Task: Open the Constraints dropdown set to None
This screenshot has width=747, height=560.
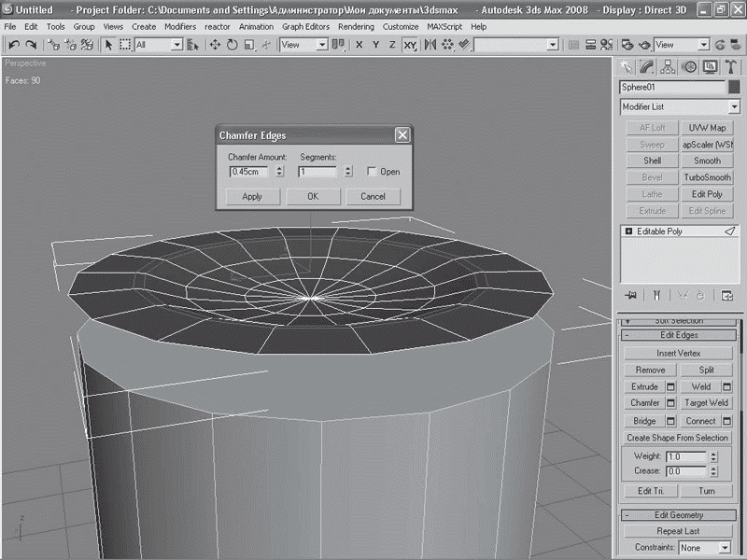Action: click(702, 548)
